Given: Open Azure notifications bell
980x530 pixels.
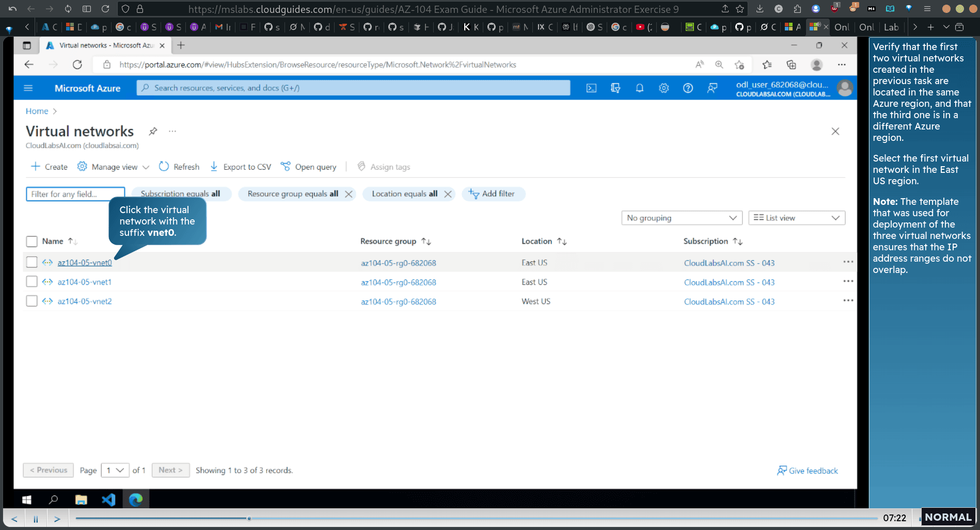Looking at the screenshot, I should pyautogui.click(x=639, y=88).
